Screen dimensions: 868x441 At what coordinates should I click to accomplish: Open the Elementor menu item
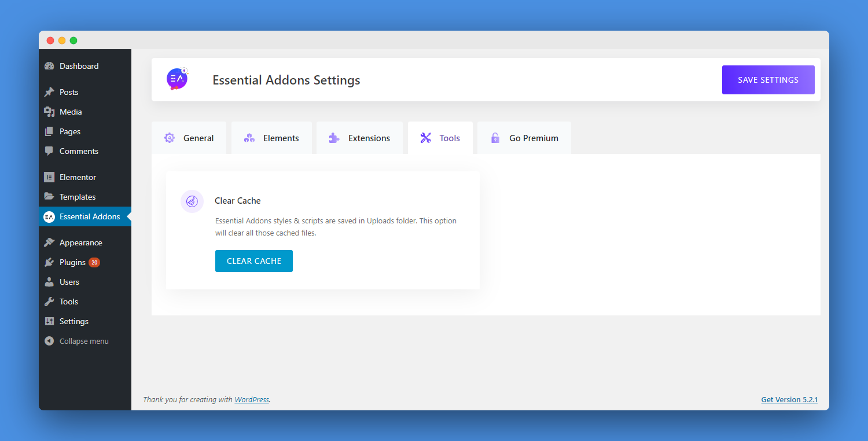85,177
